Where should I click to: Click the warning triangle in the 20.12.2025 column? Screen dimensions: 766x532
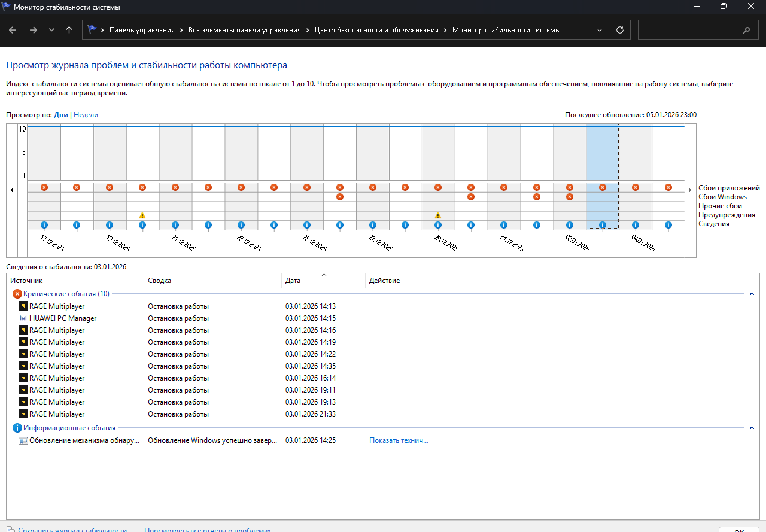142,215
